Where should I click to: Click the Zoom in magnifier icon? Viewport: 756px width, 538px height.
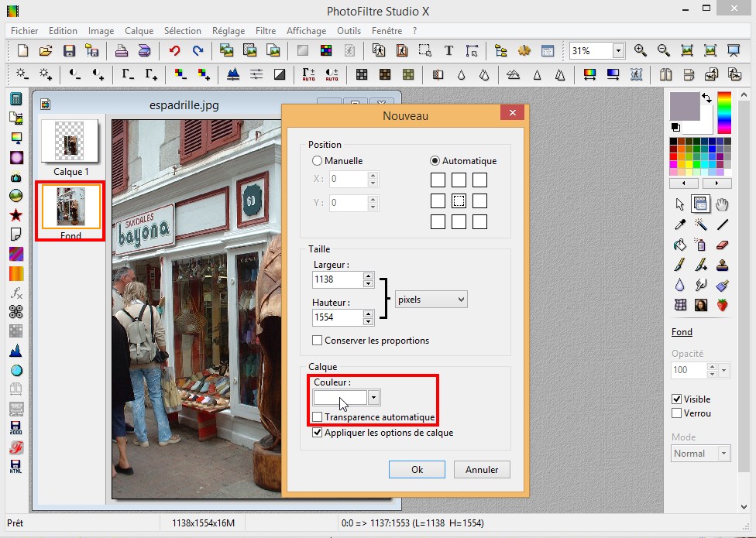pyautogui.click(x=641, y=50)
